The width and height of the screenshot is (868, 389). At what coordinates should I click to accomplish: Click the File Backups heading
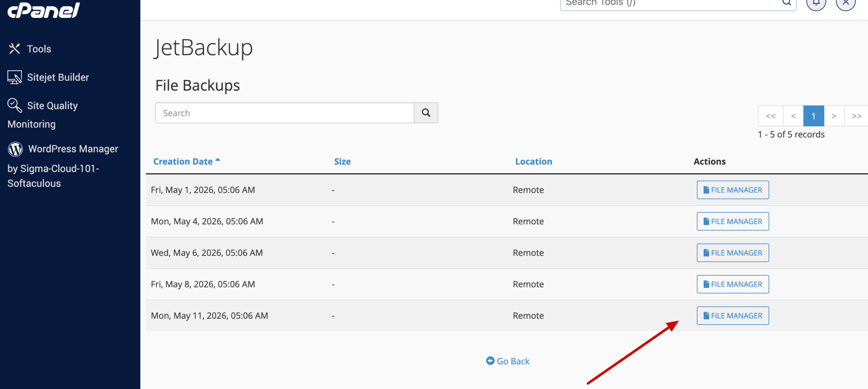pyautogui.click(x=198, y=86)
